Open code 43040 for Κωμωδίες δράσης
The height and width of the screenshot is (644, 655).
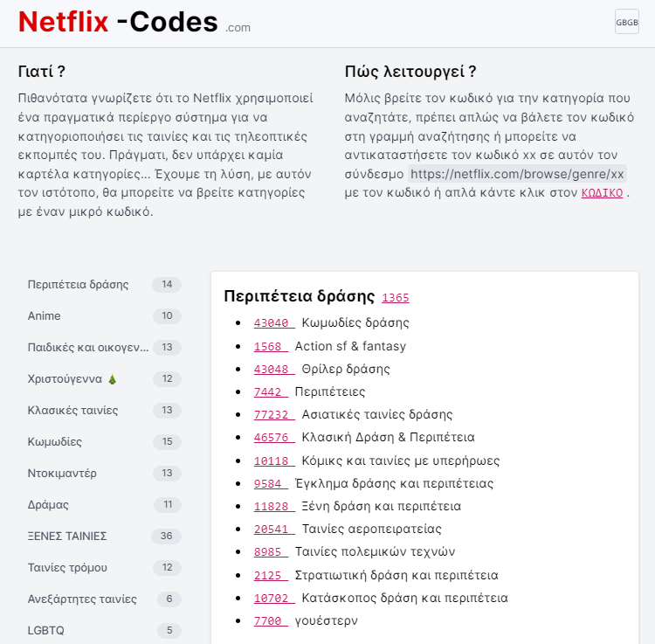(x=274, y=322)
